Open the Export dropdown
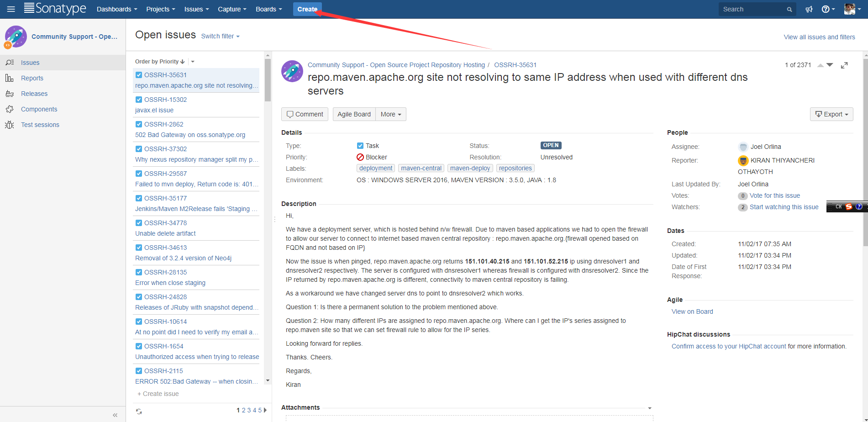868x422 pixels. tap(831, 114)
